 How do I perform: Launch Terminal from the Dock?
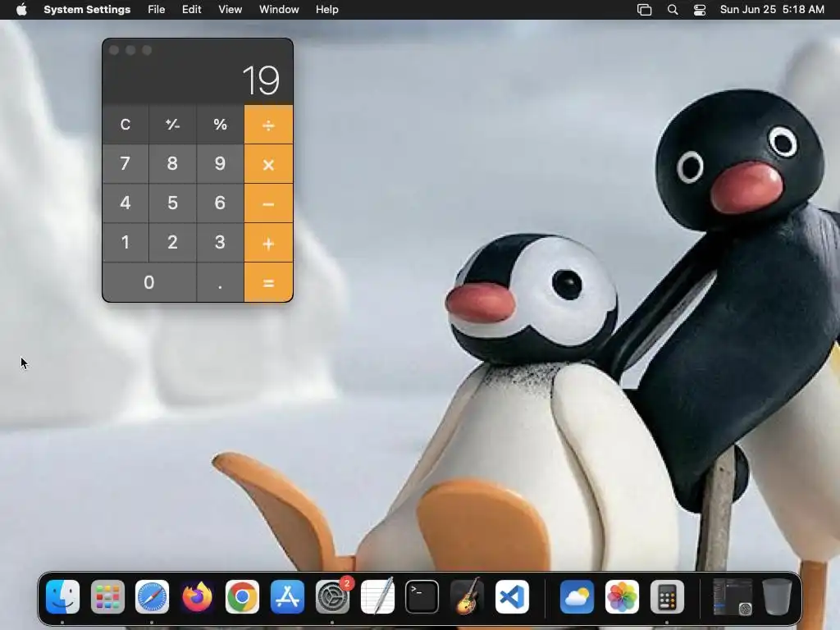pos(422,597)
